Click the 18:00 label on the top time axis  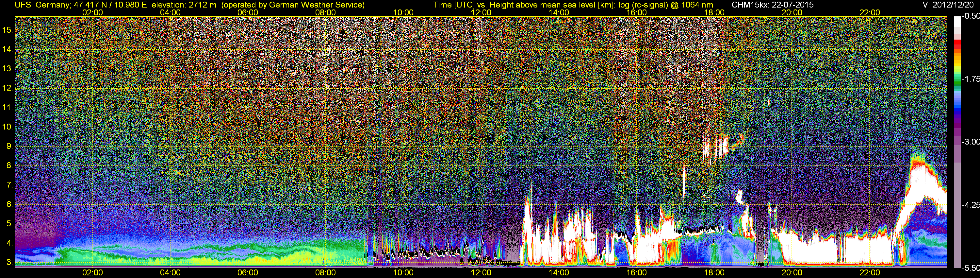click(714, 12)
